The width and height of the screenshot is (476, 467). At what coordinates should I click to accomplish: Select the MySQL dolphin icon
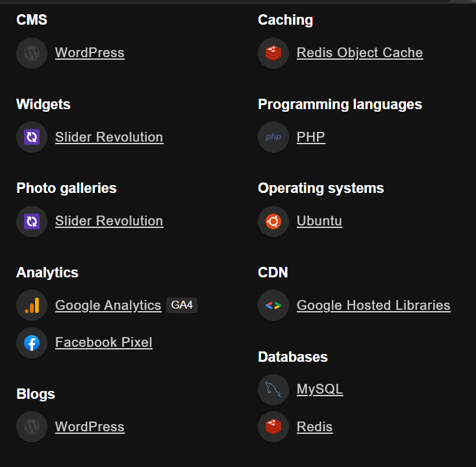point(273,390)
